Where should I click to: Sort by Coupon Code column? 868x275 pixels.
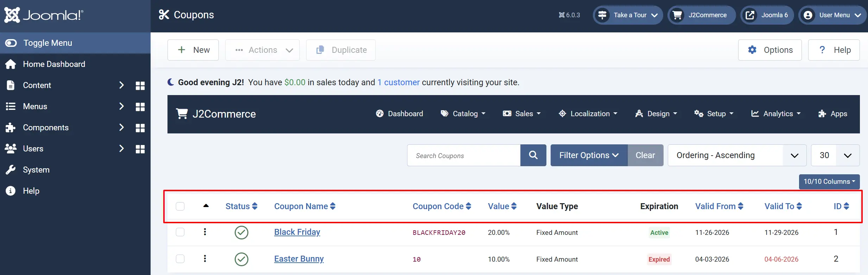(442, 206)
